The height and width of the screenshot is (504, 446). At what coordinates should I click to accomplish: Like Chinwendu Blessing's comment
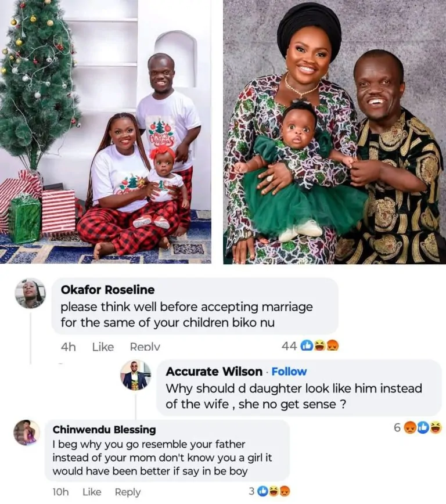pyautogui.click(x=92, y=492)
